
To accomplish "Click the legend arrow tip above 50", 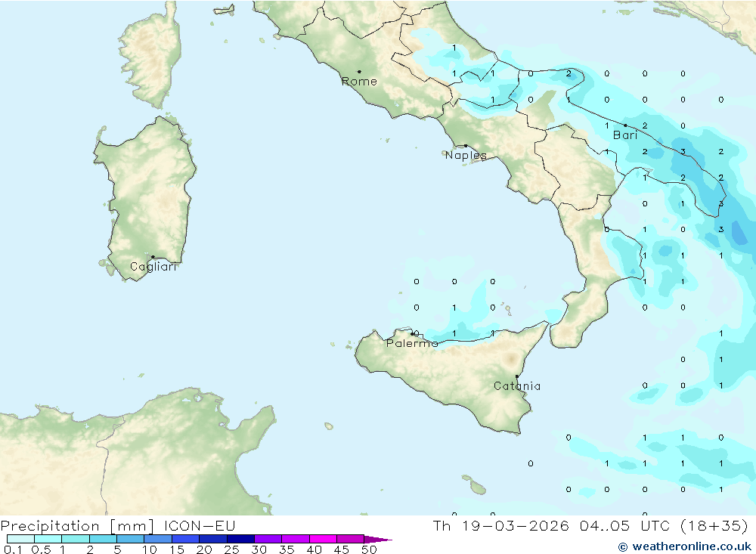I will (x=378, y=540).
